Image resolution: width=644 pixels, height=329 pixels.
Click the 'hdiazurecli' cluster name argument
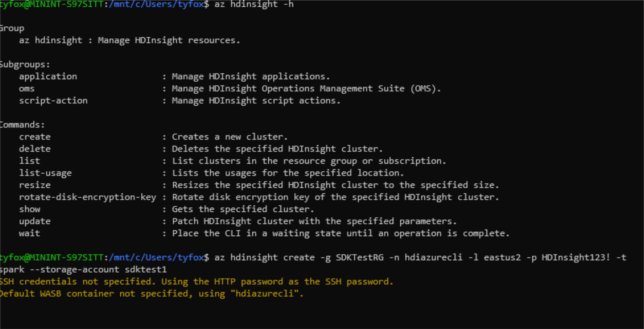tap(433, 258)
